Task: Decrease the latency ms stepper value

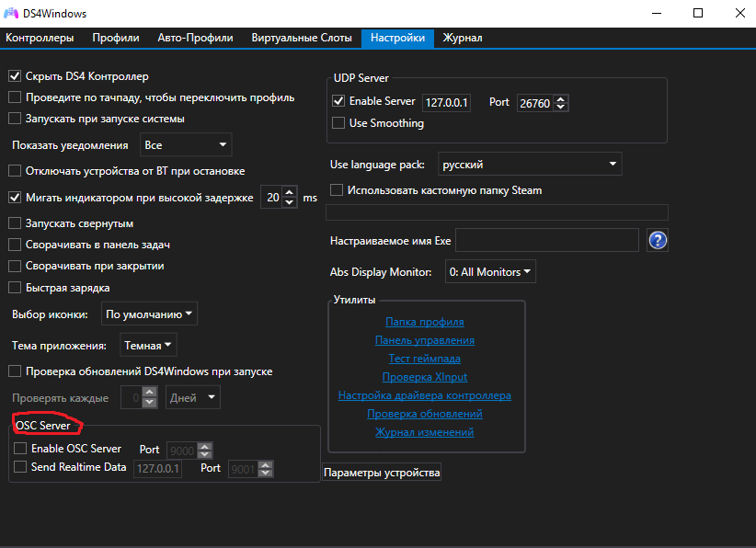Action: pyautogui.click(x=290, y=202)
